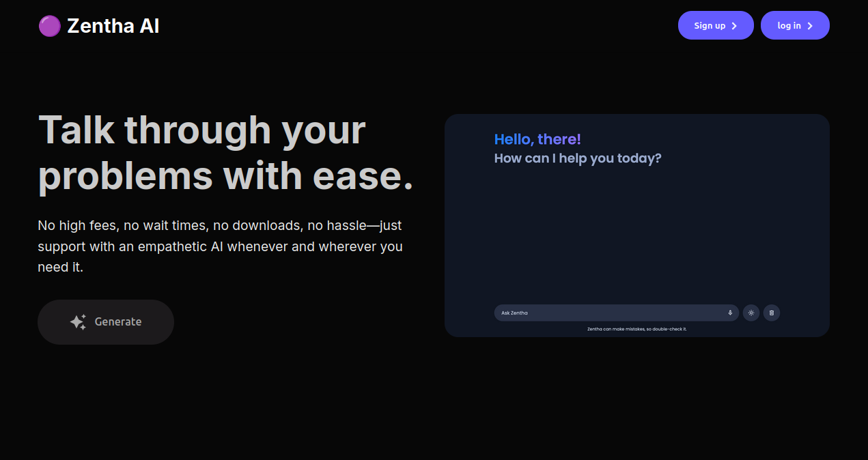
Task: Toggle light mode with the sun icon
Action: (751, 313)
